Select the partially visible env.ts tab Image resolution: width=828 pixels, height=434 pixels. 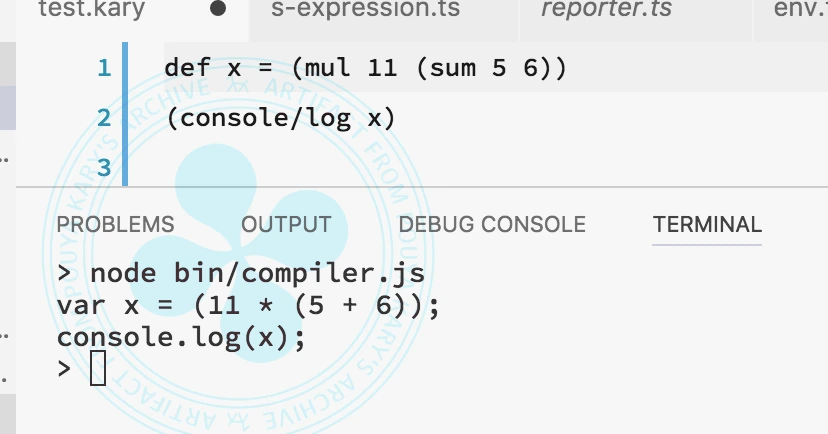799,11
